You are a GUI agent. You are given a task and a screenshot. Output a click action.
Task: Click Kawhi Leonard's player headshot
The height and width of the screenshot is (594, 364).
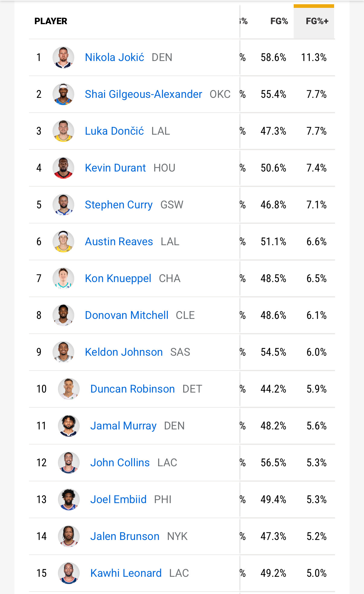[69, 573]
